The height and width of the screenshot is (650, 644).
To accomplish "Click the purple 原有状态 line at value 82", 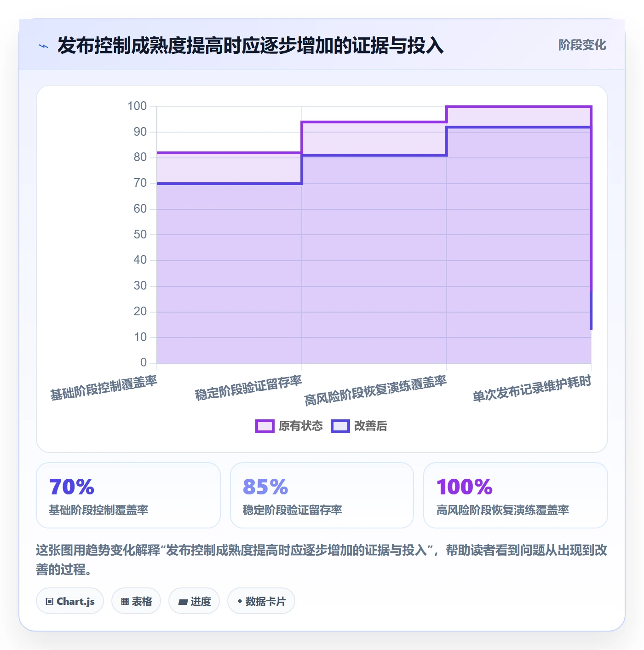I will tap(229, 153).
